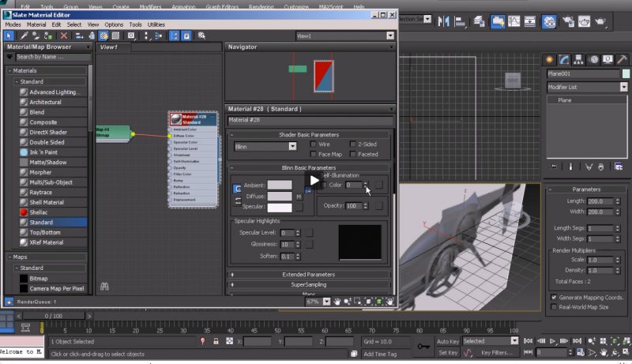Open the Options menu in Slate editor

(x=114, y=24)
